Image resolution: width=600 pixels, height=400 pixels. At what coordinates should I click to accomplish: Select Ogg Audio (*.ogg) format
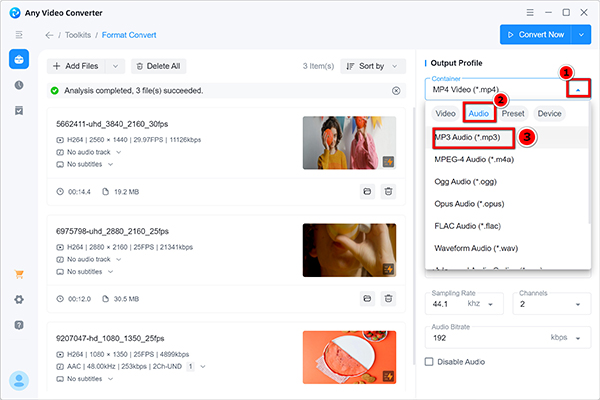point(507,182)
